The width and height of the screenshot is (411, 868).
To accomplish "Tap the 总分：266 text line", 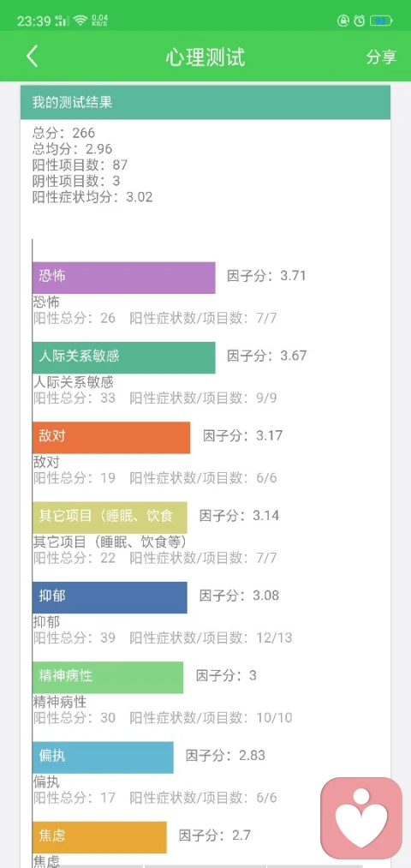I will (x=63, y=133).
